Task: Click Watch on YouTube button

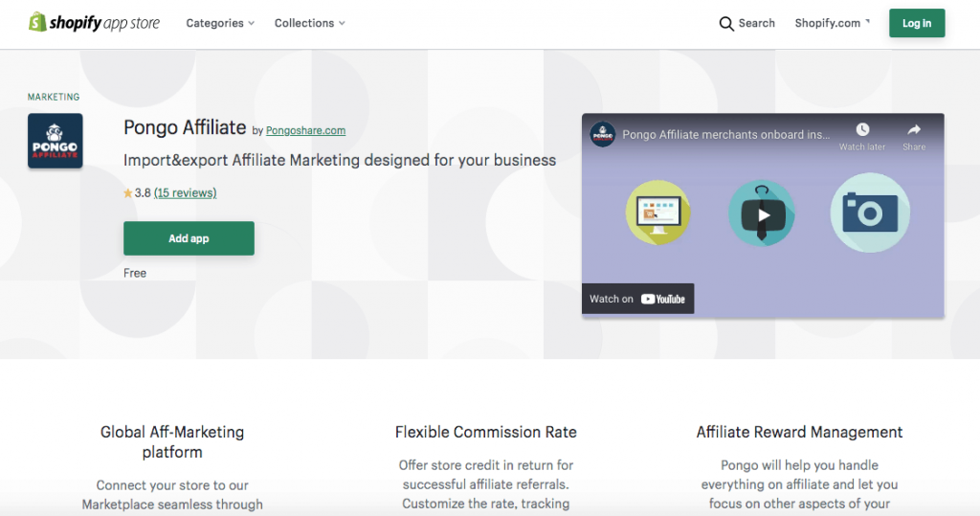Action: pyautogui.click(x=637, y=299)
